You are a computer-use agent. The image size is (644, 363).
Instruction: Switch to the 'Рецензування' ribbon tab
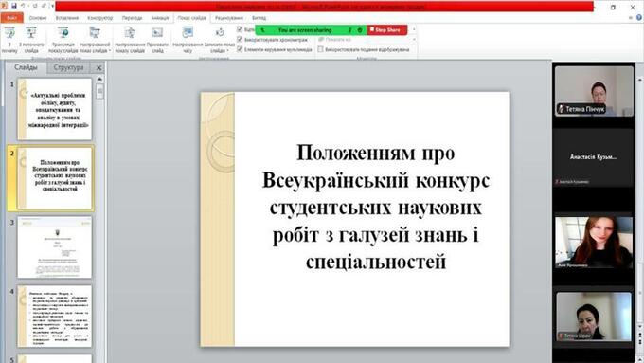click(x=229, y=18)
